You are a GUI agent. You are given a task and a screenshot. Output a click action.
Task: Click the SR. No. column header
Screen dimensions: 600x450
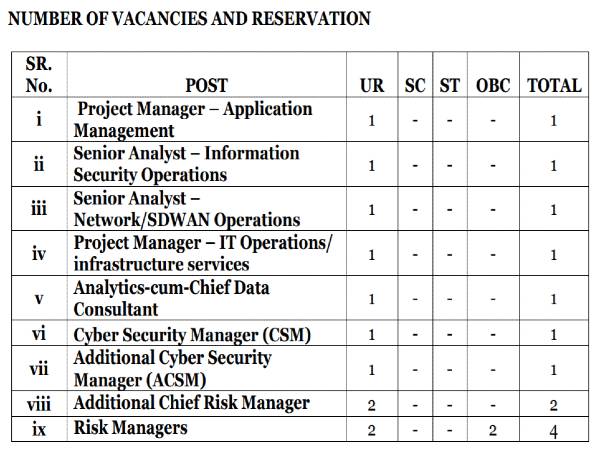(x=39, y=74)
